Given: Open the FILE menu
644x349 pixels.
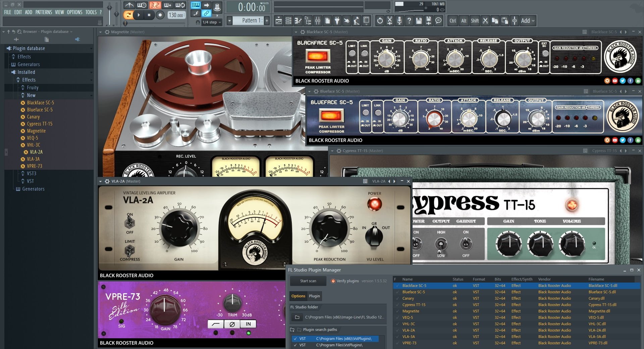Looking at the screenshot, I should pos(7,12).
